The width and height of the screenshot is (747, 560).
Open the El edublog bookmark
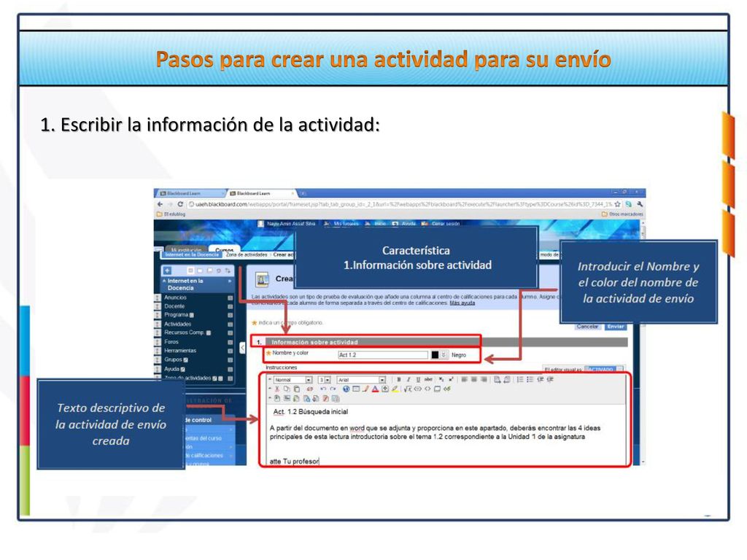(171, 214)
